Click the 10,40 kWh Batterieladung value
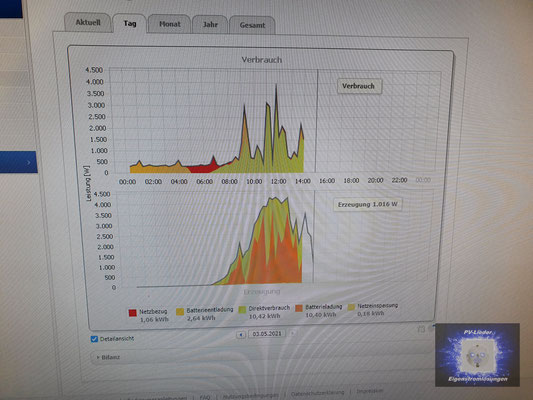Viewport: 533px width, 400px height. (x=321, y=315)
